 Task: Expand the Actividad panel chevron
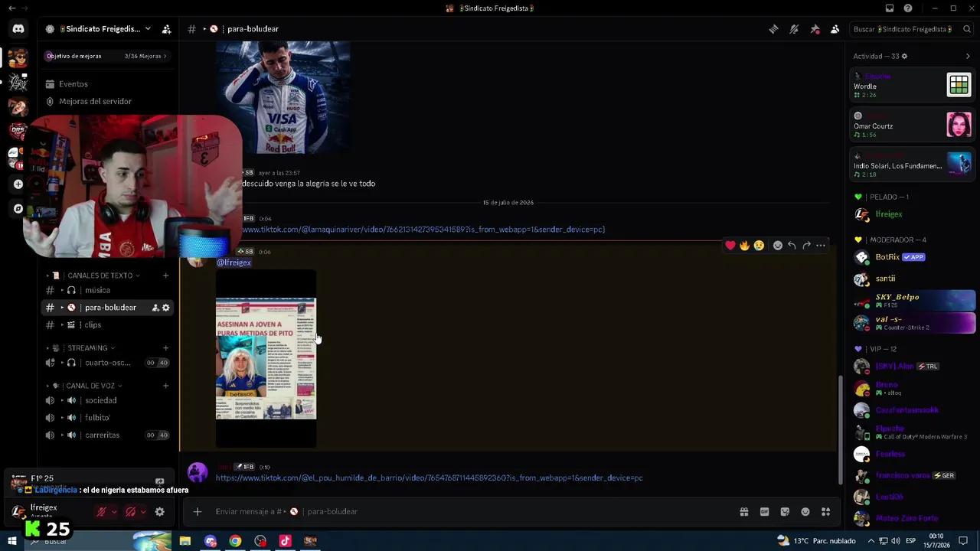(968, 56)
